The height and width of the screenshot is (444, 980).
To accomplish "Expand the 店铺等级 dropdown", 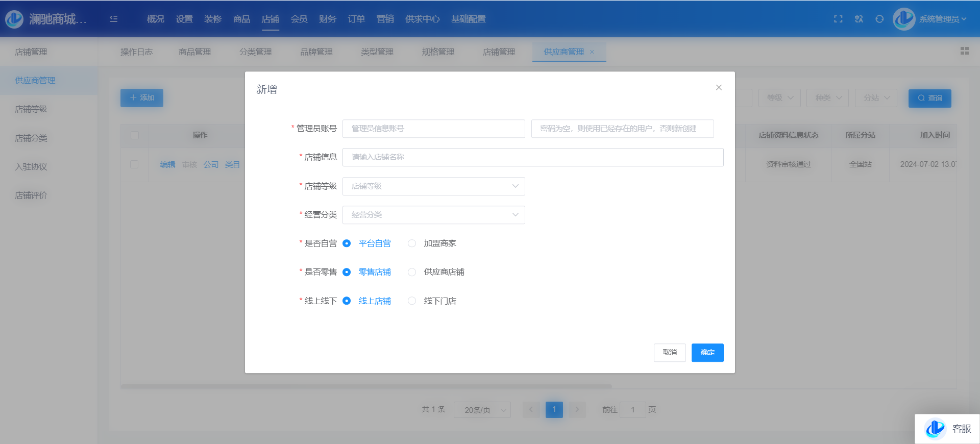I will pos(433,186).
